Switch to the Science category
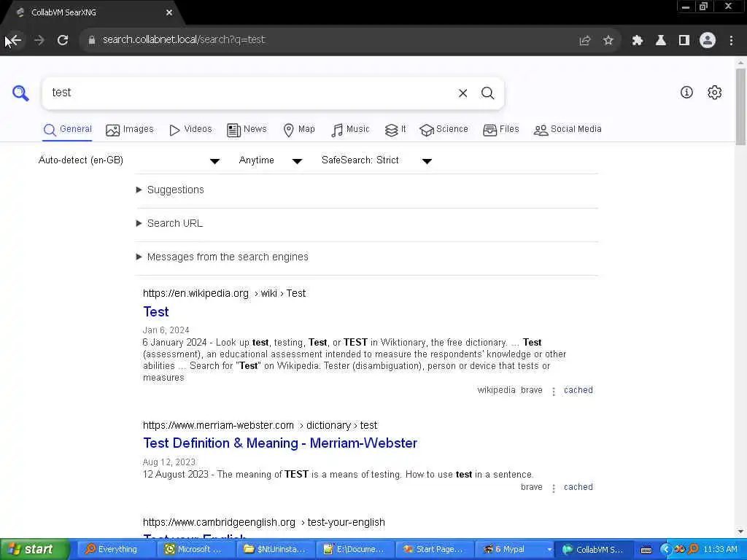The width and height of the screenshot is (747, 560). pos(444,130)
